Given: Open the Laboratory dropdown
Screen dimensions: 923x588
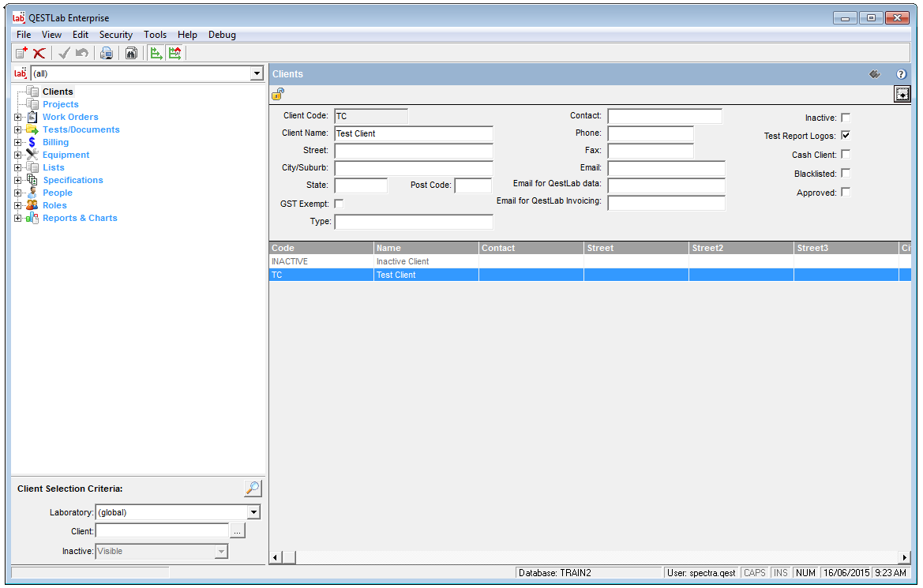Looking at the screenshot, I should tap(253, 512).
